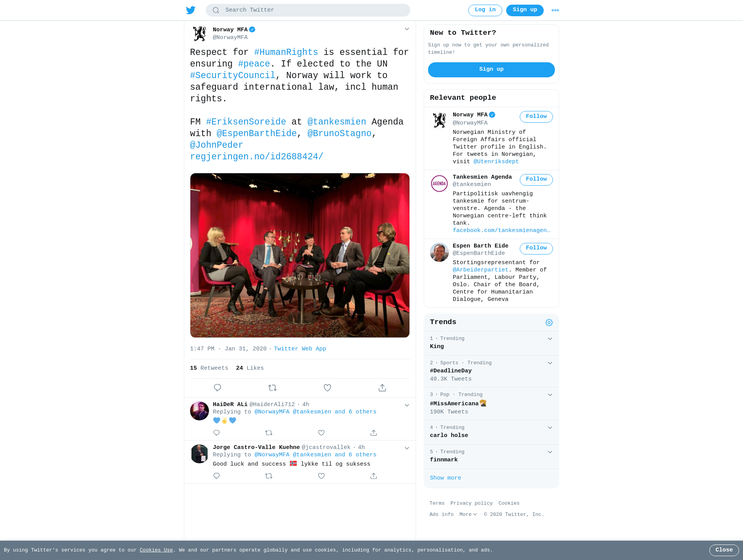Expand options chevron on Norway MFA tweet
The image size is (743, 560).
pos(407,29)
